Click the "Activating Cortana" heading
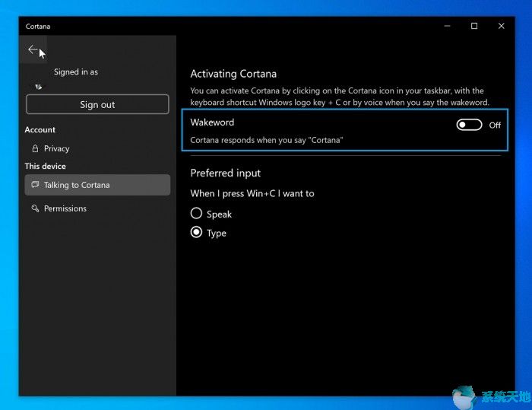The image size is (532, 410). click(233, 74)
